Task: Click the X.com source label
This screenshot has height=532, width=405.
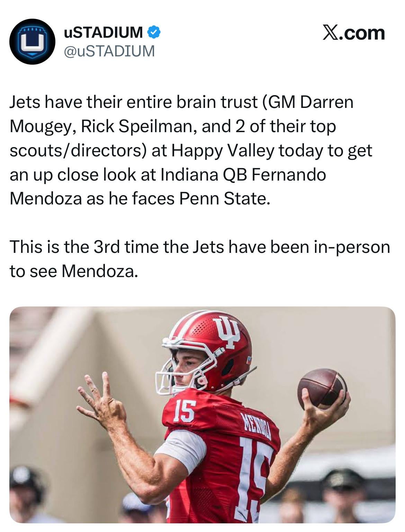Action: click(354, 33)
